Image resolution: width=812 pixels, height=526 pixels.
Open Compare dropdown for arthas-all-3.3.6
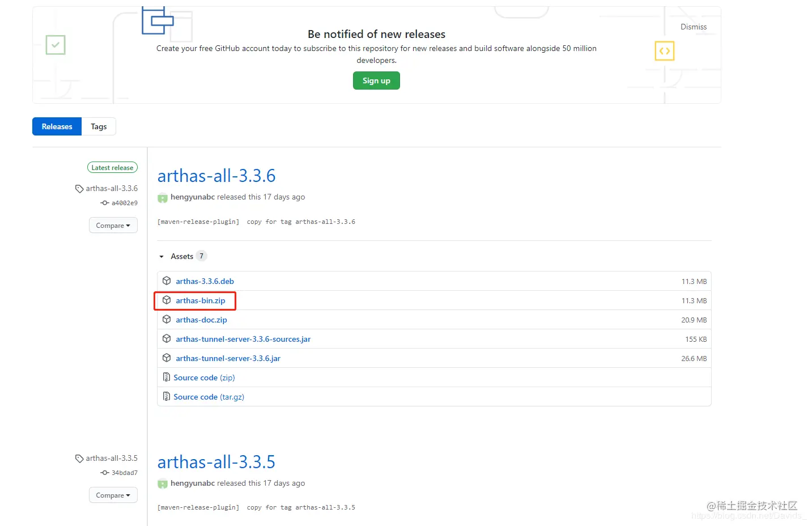pyautogui.click(x=113, y=225)
